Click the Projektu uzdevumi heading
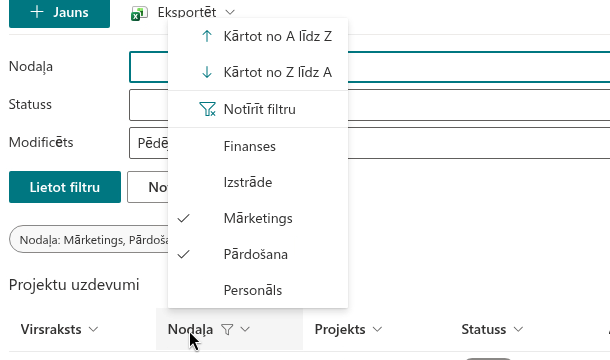Screen dimensions: 610x360 tap(74, 285)
